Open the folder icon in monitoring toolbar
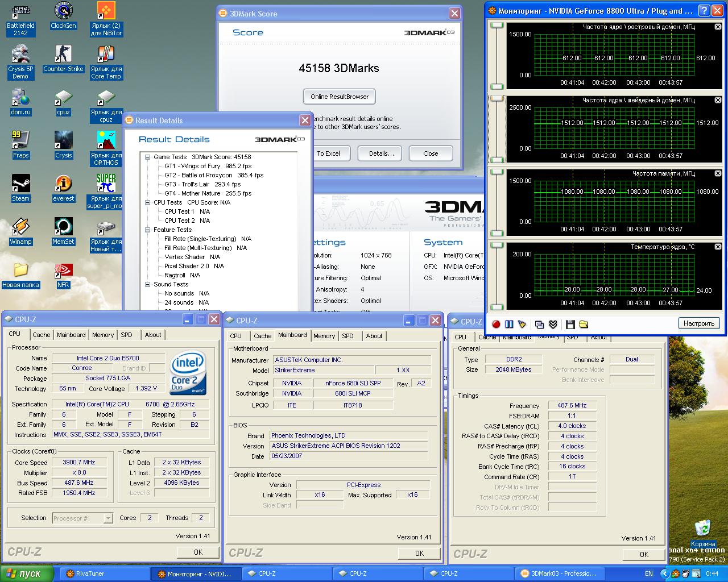Image resolution: width=728 pixels, height=582 pixels. [x=584, y=324]
